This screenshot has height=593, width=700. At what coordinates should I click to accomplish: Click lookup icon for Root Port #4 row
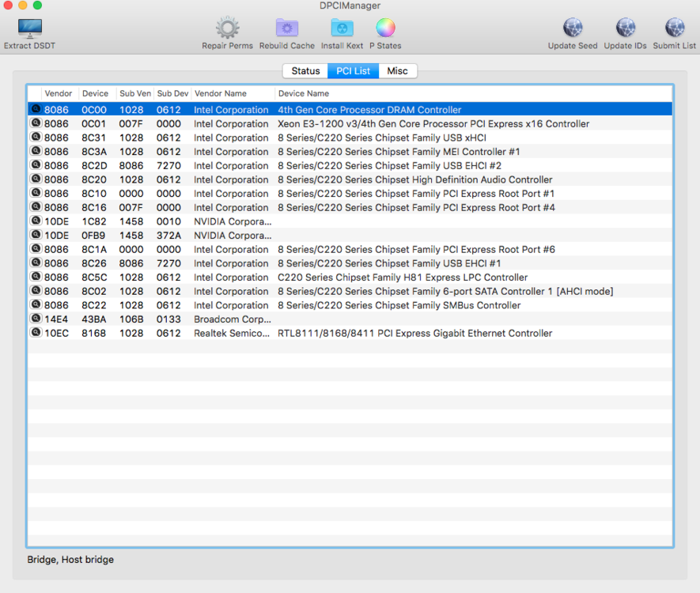click(36, 207)
